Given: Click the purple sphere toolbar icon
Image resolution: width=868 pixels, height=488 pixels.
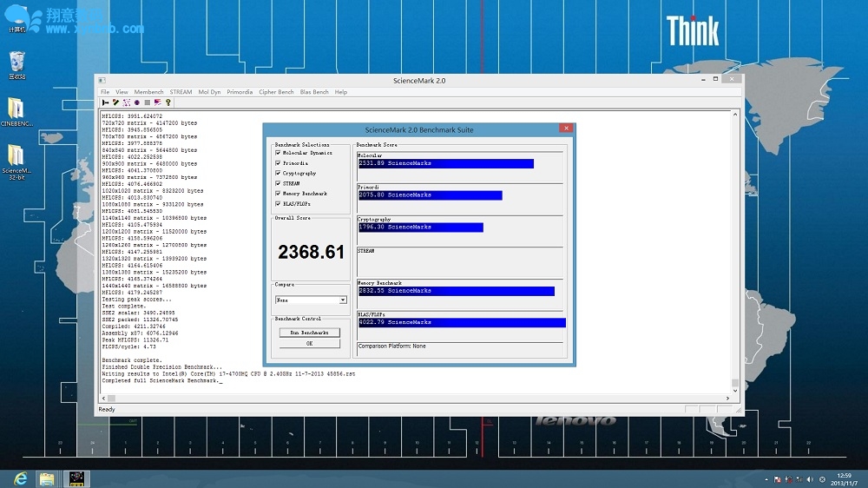Looking at the screenshot, I should point(137,102).
